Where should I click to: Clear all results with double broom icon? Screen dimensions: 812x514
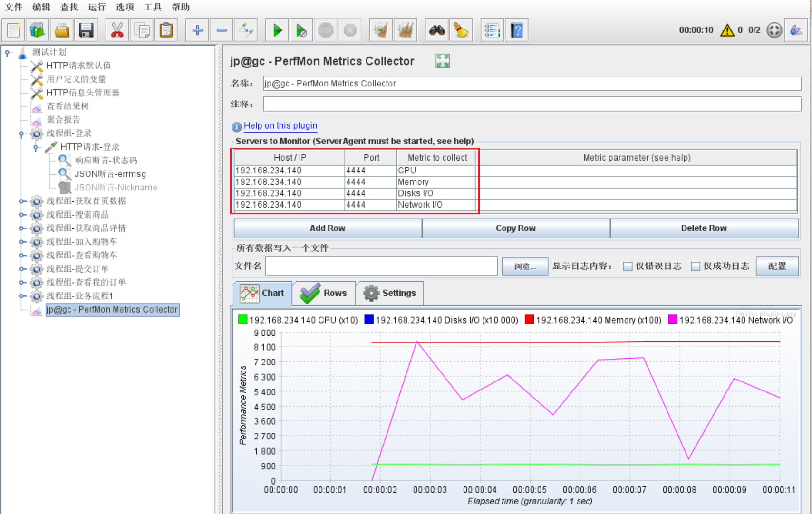406,30
